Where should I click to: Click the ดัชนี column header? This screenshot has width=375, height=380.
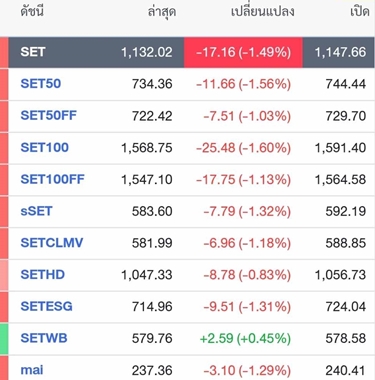click(32, 12)
